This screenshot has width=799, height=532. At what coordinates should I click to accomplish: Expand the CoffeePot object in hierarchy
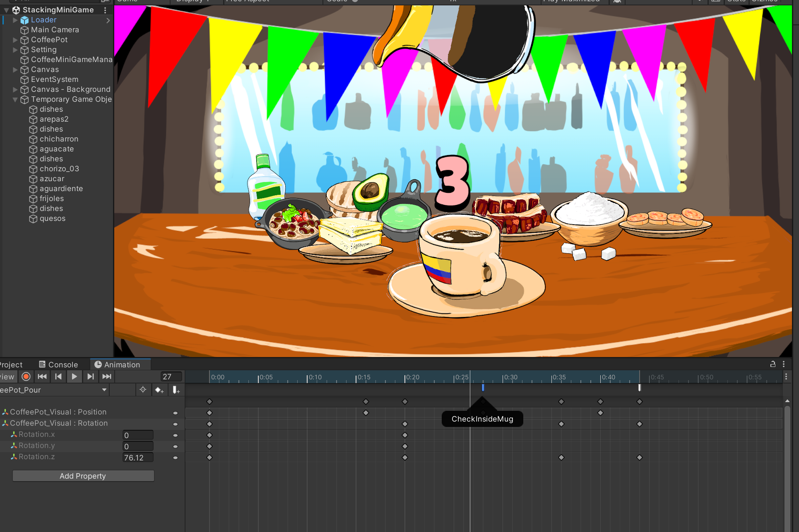15,40
